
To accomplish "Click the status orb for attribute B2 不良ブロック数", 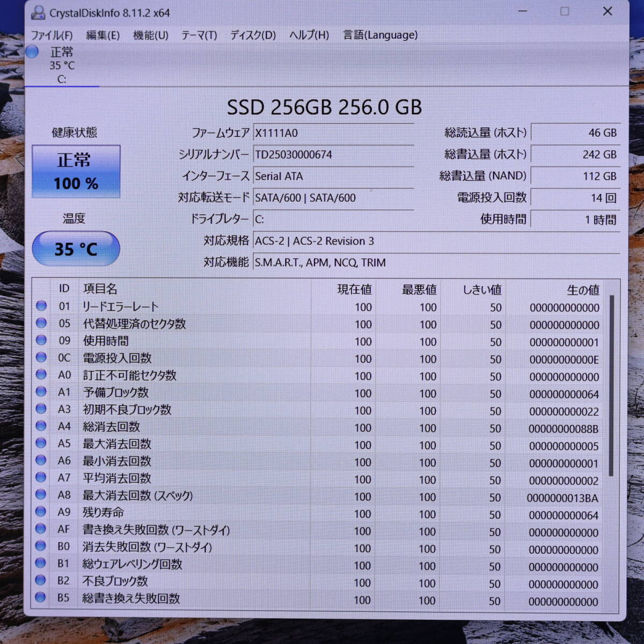I will (x=41, y=581).
